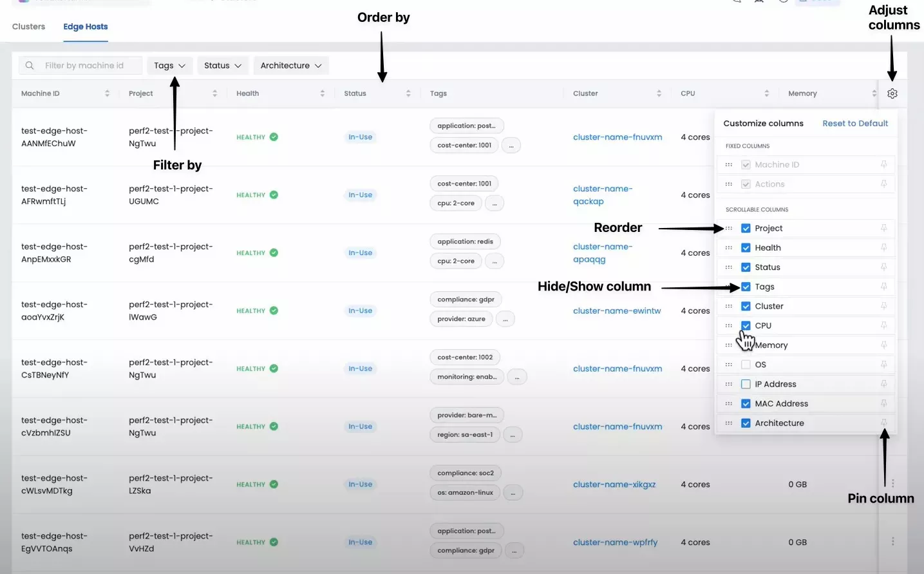Click project perf2-test-1-project-lWawG

[171, 311]
